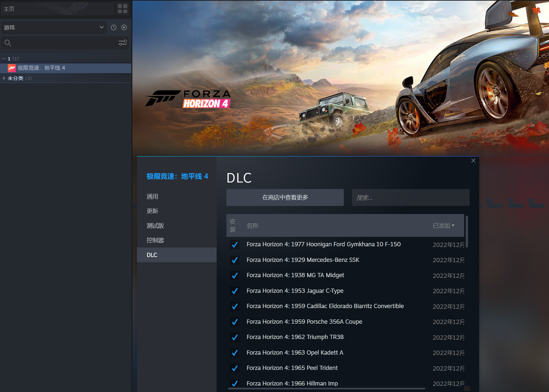This screenshot has height=392, width=549.
Task: Click Forza Horizon 4: 1963 Opel Kadett A name
Action: [x=295, y=353]
